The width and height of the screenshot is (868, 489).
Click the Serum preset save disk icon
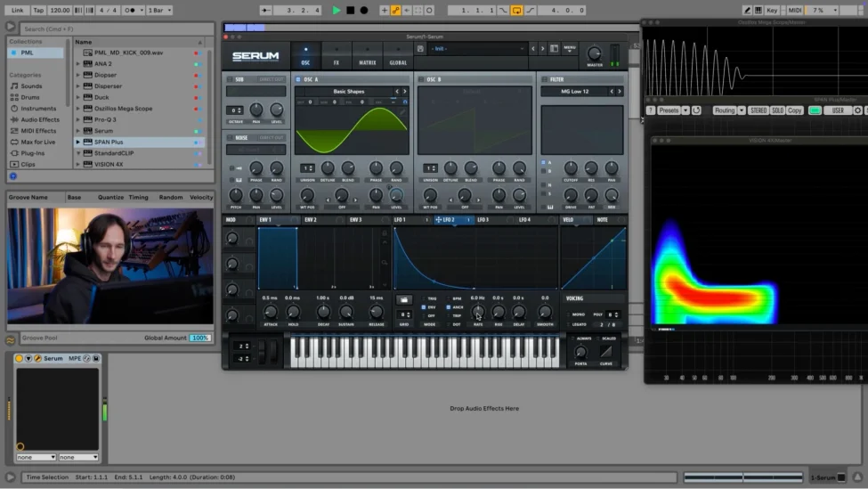[x=419, y=48]
